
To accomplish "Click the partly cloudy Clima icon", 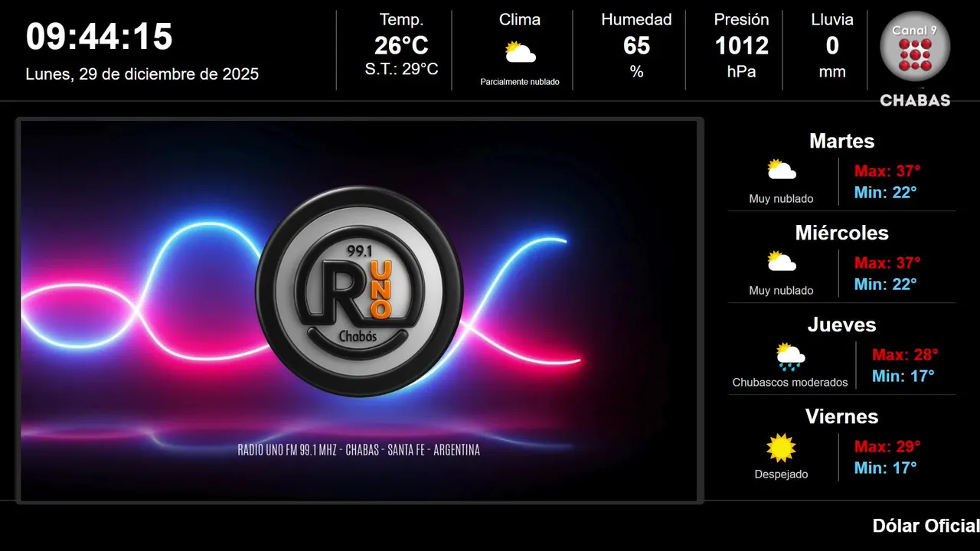I will point(520,52).
